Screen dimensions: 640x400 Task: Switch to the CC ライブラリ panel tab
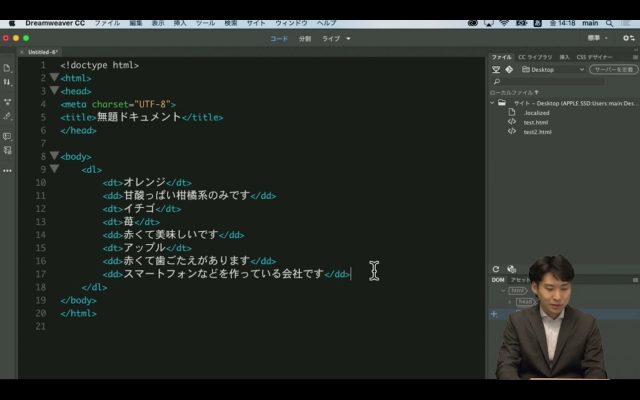click(535, 57)
